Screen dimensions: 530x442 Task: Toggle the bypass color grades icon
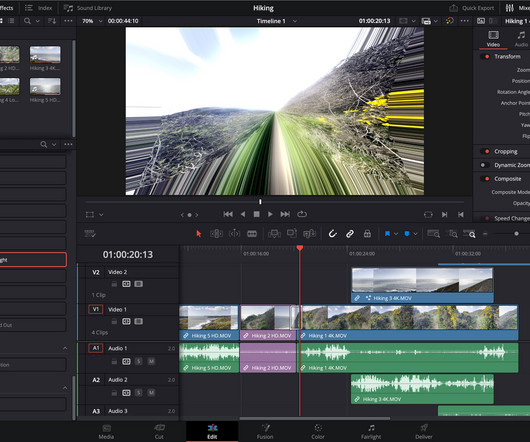450,21
